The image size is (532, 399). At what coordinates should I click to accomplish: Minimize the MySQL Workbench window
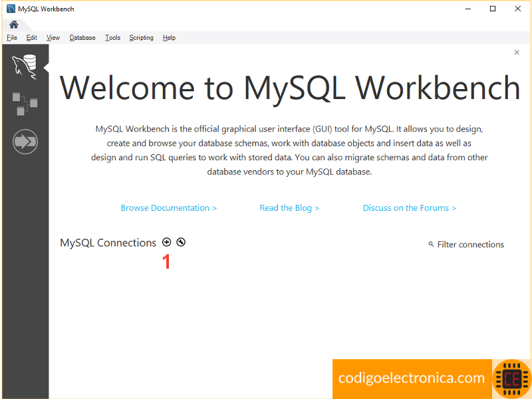[468, 9]
